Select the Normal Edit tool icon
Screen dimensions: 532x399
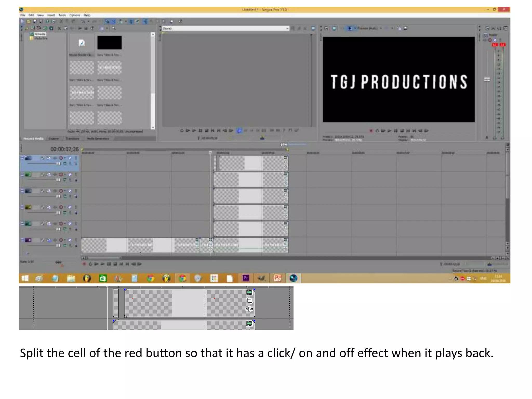(x=145, y=21)
